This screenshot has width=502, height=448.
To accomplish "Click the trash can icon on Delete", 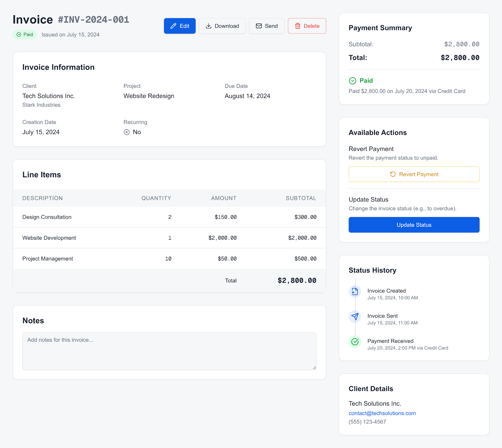I will pos(297,26).
